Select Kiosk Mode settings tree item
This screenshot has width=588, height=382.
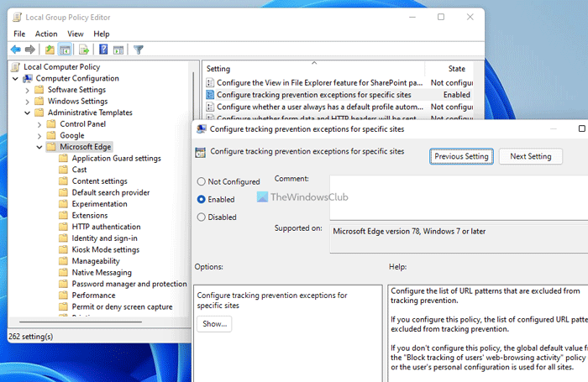(x=105, y=249)
